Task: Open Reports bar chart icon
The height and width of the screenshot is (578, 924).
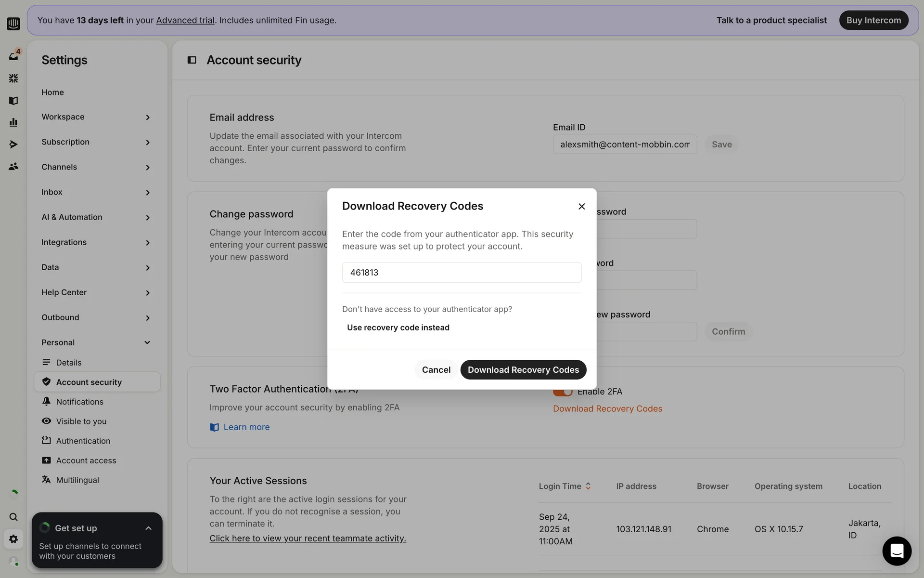Action: point(13,122)
